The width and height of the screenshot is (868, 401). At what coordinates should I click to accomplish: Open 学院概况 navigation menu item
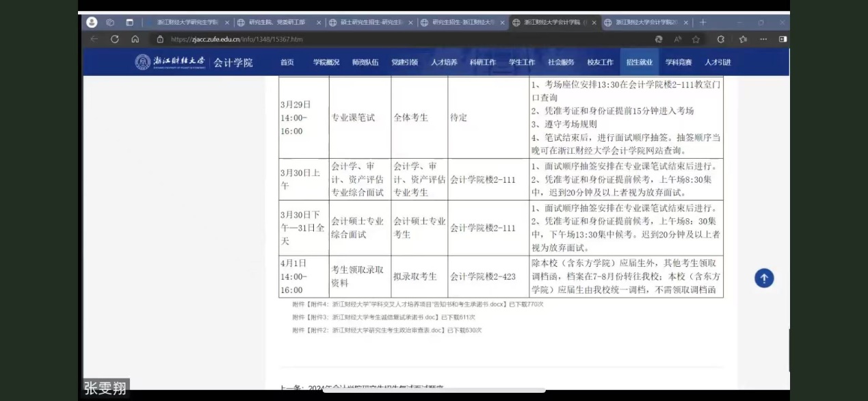click(326, 62)
